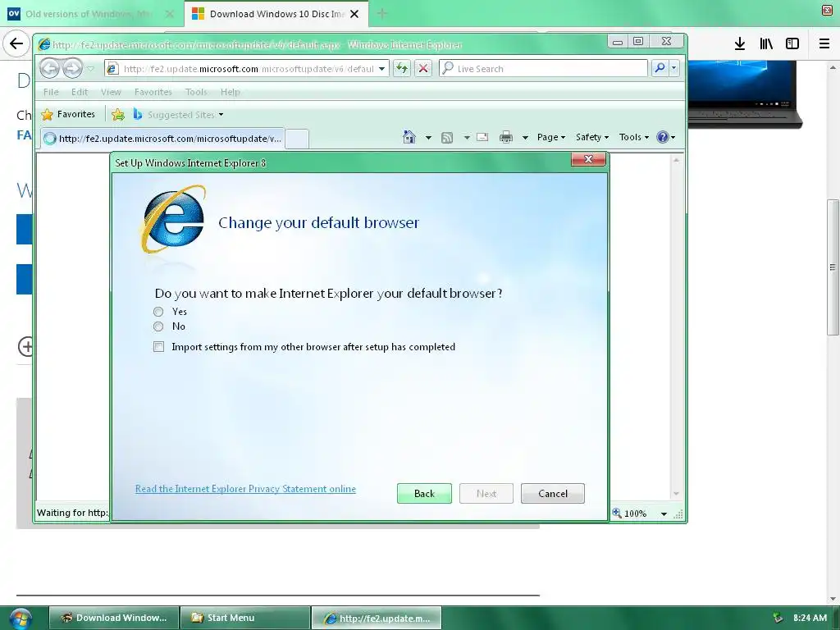Open IE Edit menu

tap(80, 92)
